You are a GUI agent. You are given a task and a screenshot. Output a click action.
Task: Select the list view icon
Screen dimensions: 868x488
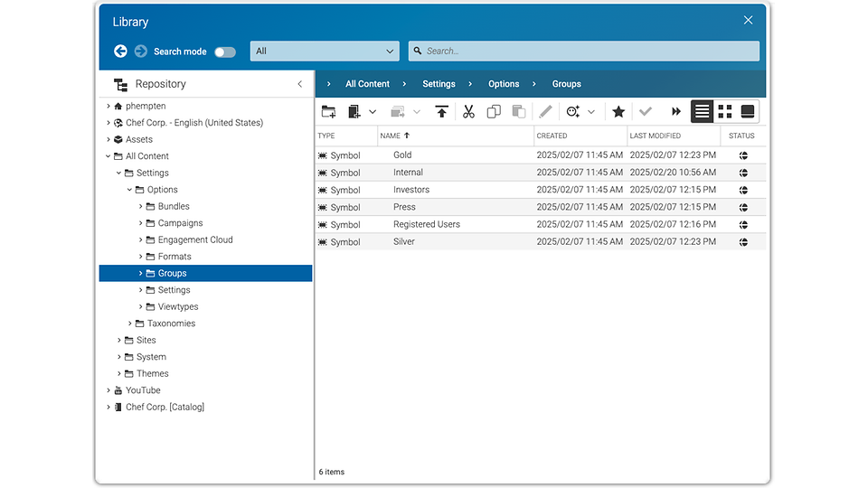pos(702,111)
